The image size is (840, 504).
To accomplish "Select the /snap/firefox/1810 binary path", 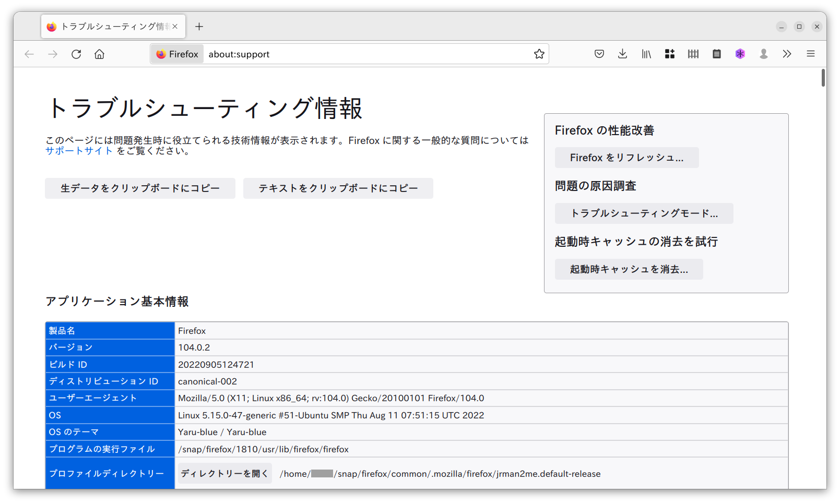I will 263,449.
